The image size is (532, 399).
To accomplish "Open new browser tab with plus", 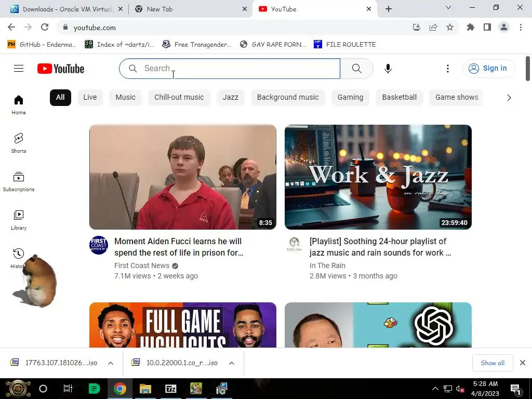I will tap(389, 9).
